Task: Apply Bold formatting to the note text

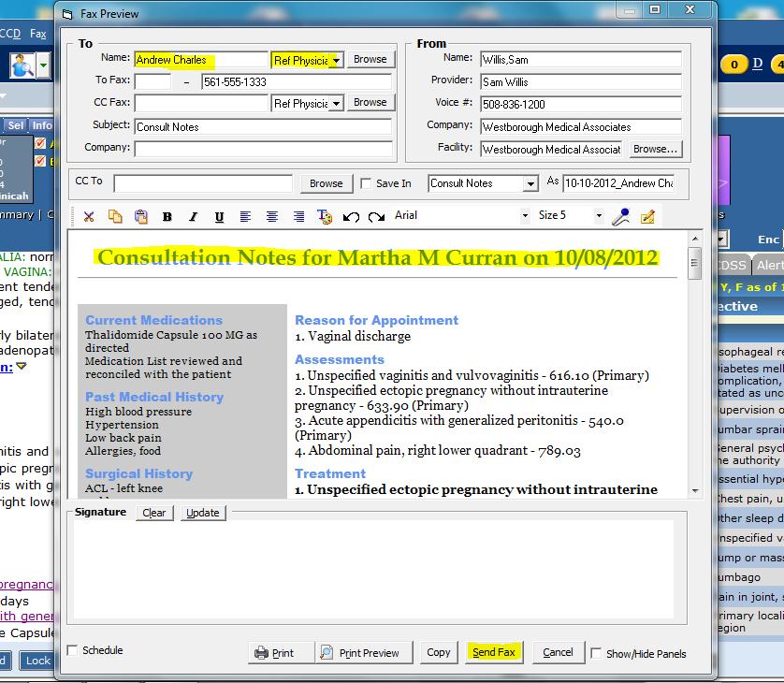Action: [167, 216]
